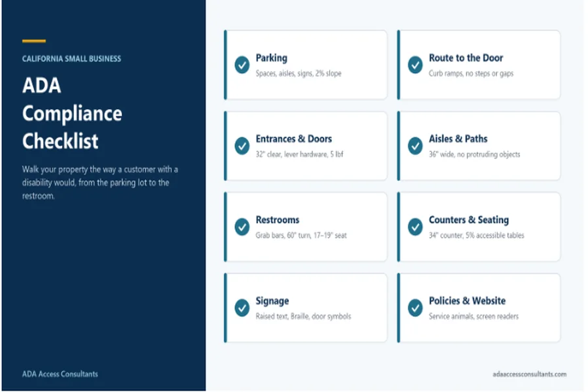Click the Signage checkmark icon

click(242, 308)
